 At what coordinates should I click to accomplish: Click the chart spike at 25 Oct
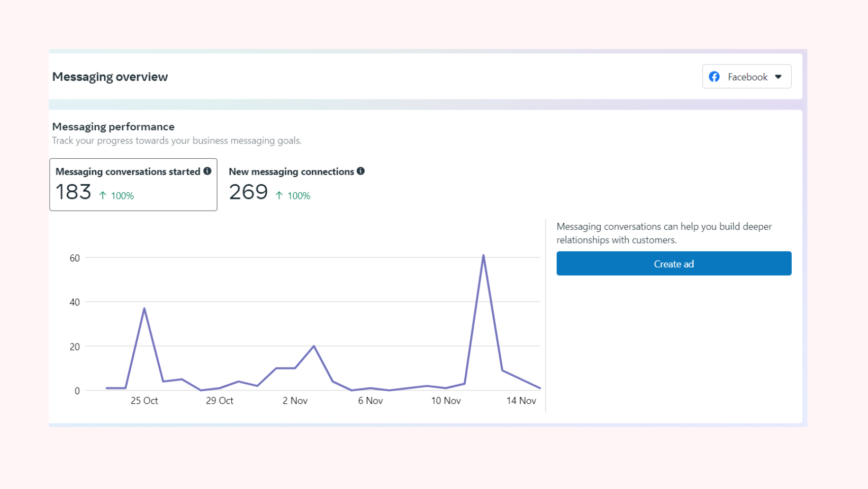pyautogui.click(x=144, y=309)
